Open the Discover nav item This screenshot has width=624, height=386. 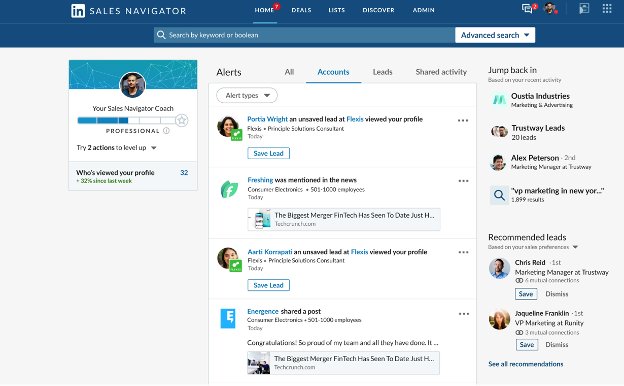tap(378, 10)
